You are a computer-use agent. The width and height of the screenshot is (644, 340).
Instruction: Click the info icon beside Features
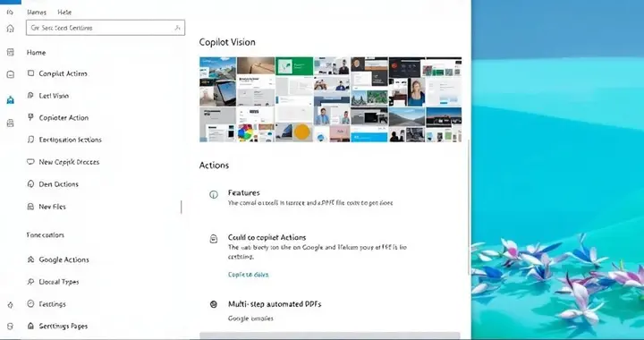click(x=214, y=195)
